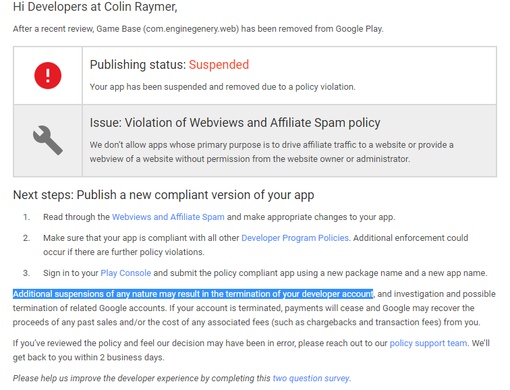Screen dimensions: 510x390
Task: Click the Issue: Violation of Webviews heading
Action: (x=235, y=123)
